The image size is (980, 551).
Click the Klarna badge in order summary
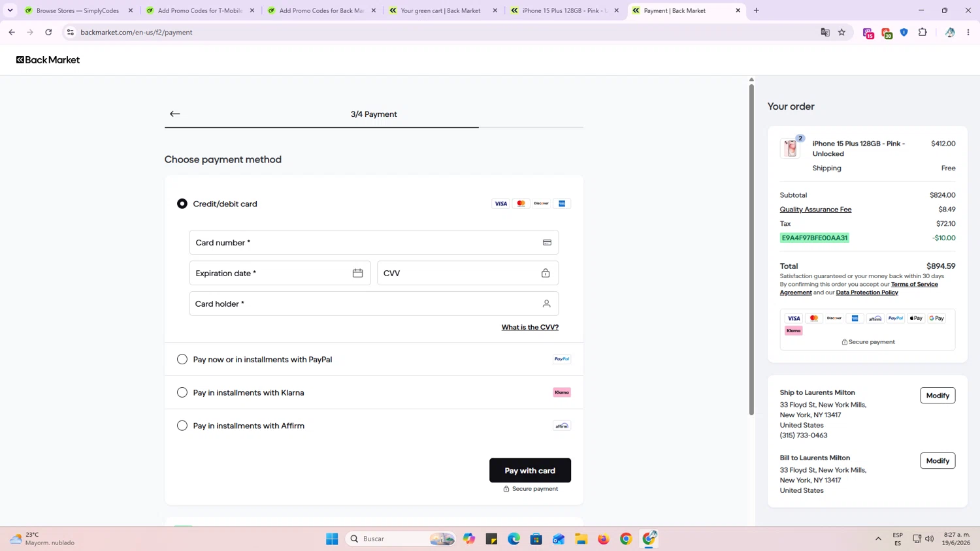tap(794, 331)
